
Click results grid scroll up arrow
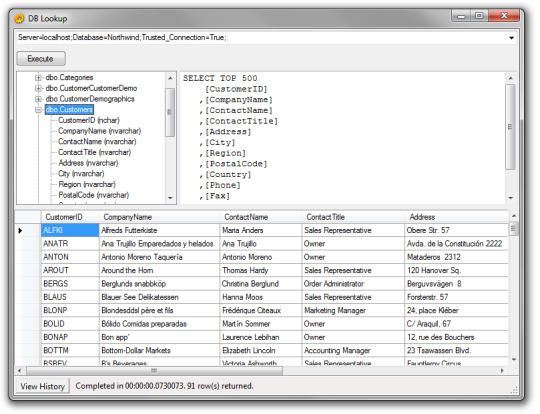pos(513,216)
